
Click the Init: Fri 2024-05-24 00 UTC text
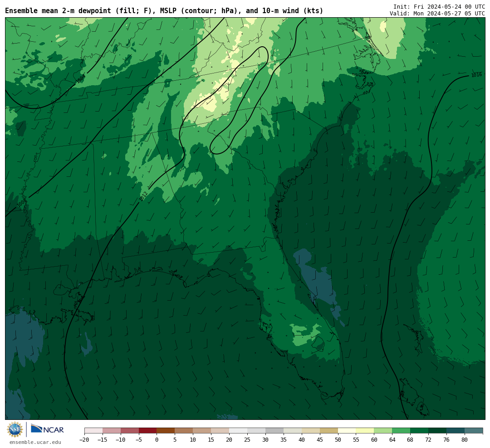tap(439, 6)
